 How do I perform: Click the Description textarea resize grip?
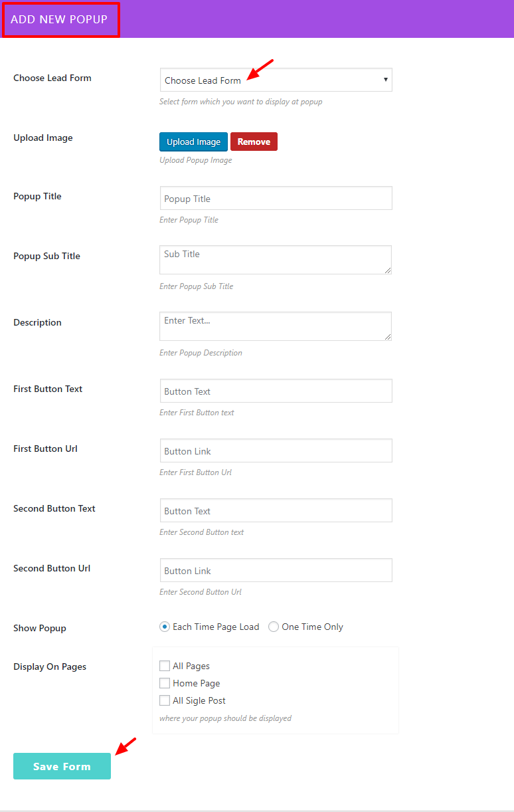(388, 337)
